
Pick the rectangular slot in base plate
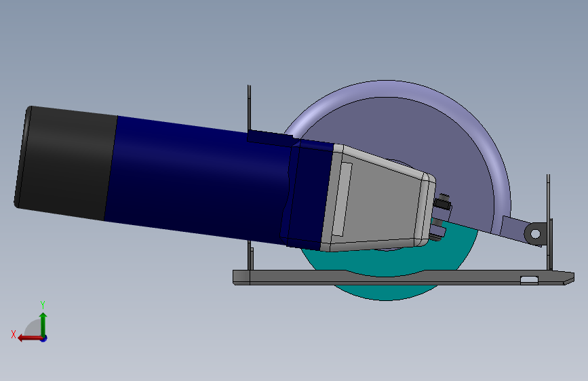[x=529, y=279]
